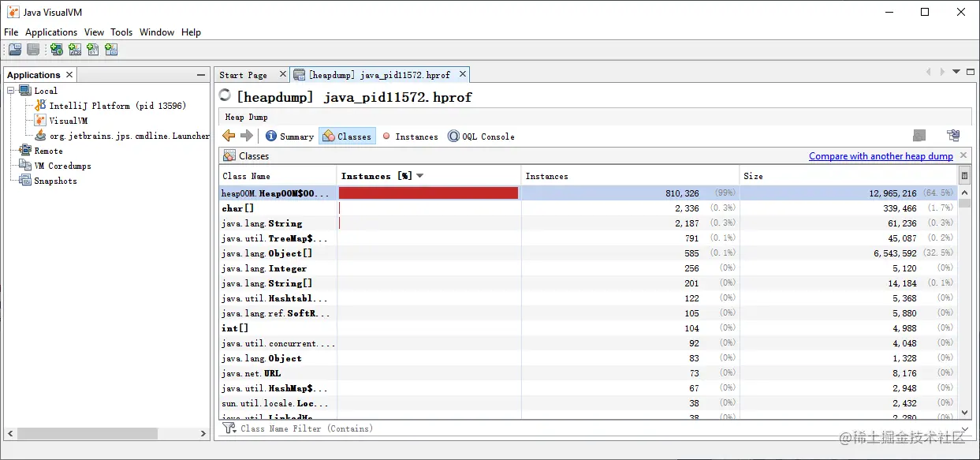Viewport: 980px width, 460px height.
Task: Click the Save snapshot toolbar icon
Action: click(x=33, y=50)
